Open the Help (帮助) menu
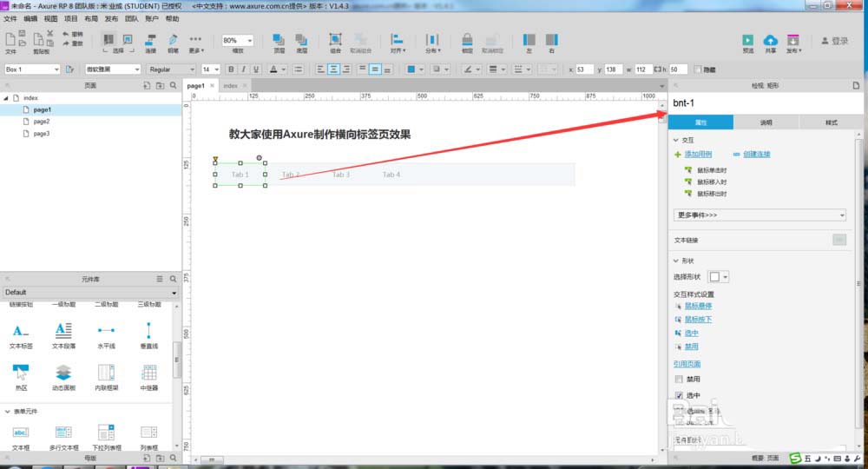This screenshot has width=868, height=469. pyautogui.click(x=173, y=19)
